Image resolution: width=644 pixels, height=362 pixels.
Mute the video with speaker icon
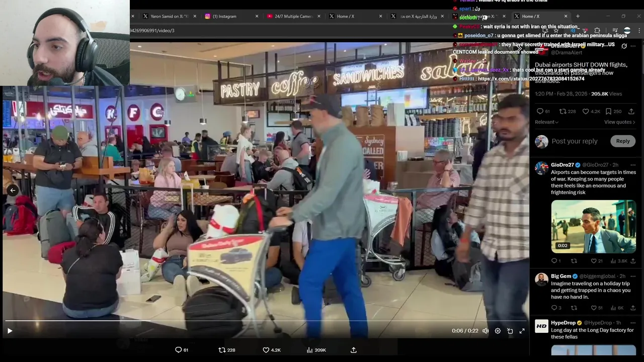[x=486, y=331]
